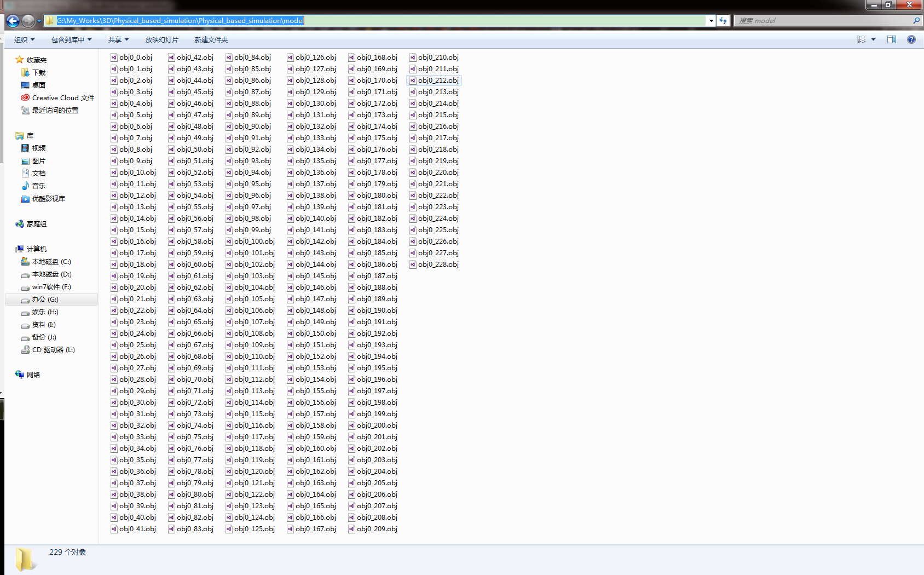Open Creative Cloud 文件 folder
This screenshot has height=575, width=924.
[57, 97]
